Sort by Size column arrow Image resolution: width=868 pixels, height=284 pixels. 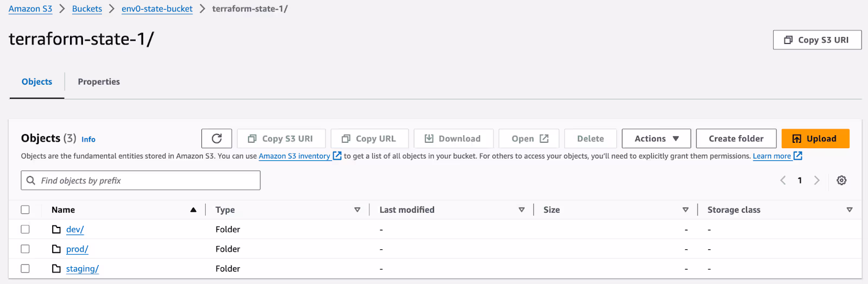[x=685, y=210]
